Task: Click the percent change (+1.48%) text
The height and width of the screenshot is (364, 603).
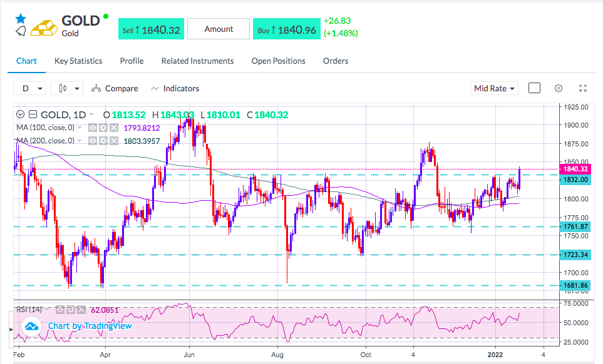Action: (x=341, y=33)
